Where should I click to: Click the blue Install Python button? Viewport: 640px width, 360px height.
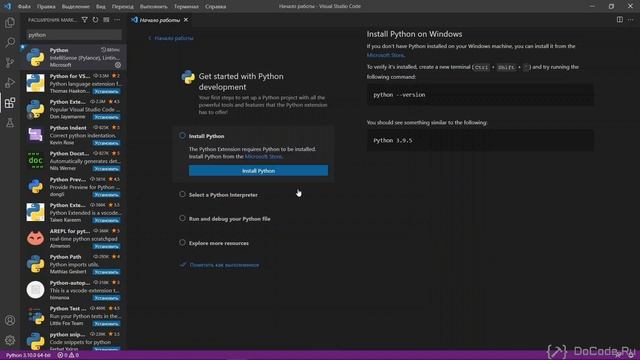tap(258, 171)
